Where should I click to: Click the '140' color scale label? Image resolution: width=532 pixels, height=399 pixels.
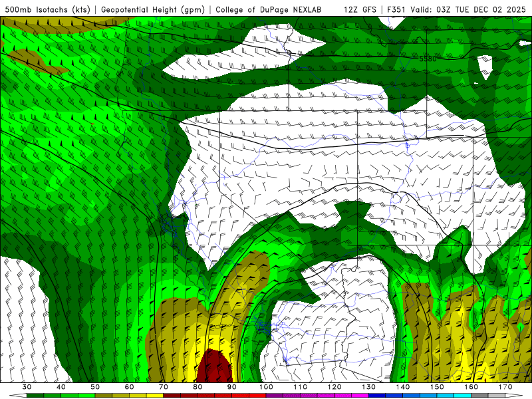[x=403, y=387]
